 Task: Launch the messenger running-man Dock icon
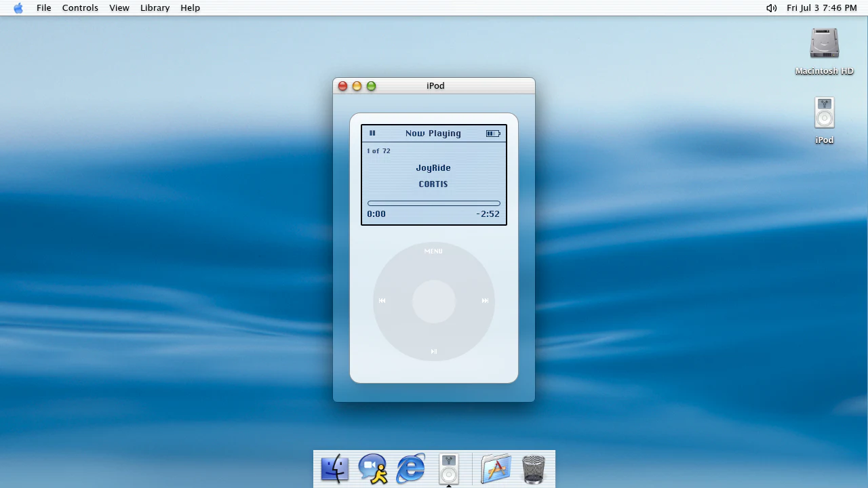[x=373, y=469]
